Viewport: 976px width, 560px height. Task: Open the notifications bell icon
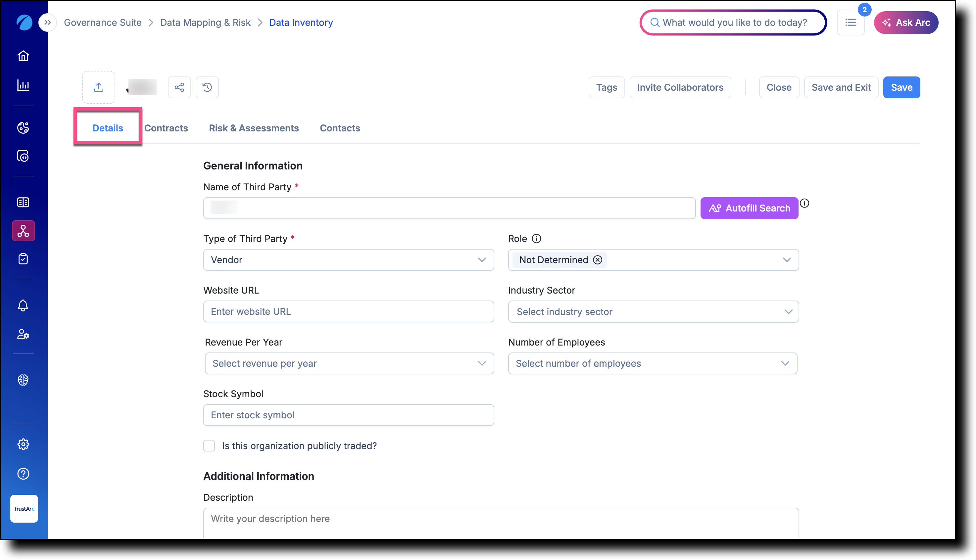pyautogui.click(x=23, y=305)
